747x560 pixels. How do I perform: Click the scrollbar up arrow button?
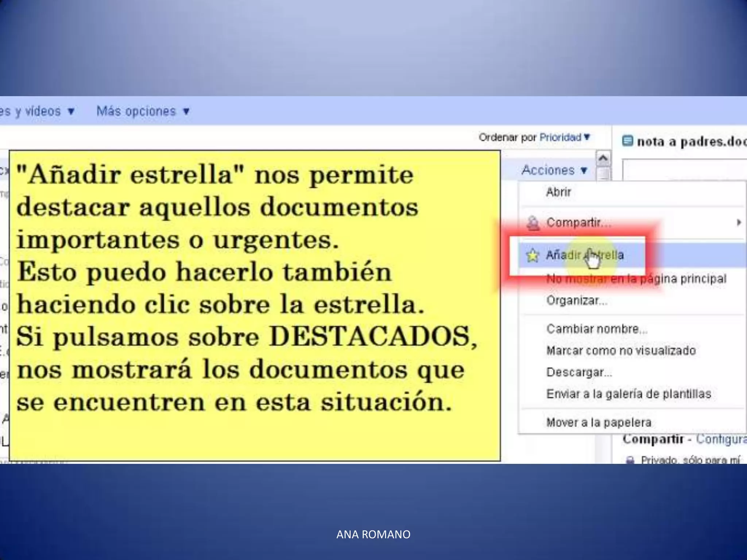click(x=603, y=158)
